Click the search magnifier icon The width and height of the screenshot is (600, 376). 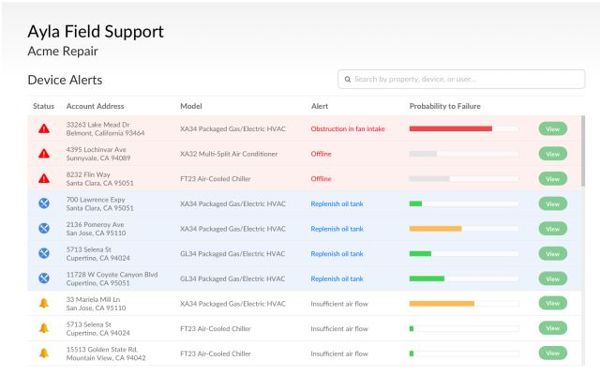click(347, 79)
